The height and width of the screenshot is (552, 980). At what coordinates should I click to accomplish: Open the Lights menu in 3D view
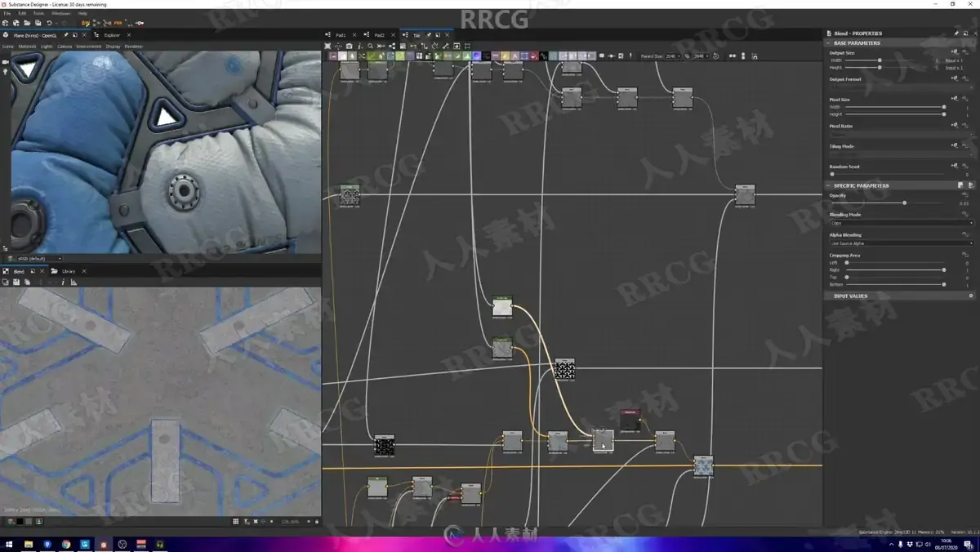47,47
